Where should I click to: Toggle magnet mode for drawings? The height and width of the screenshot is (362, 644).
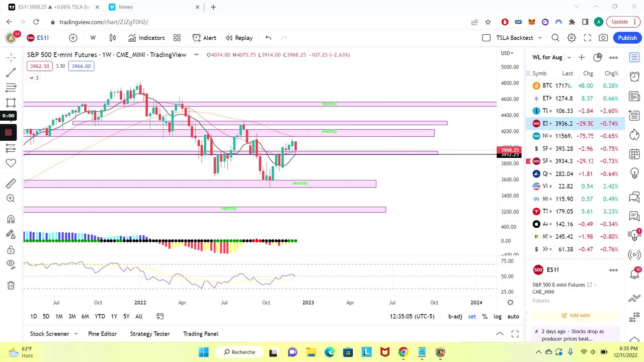(x=11, y=219)
